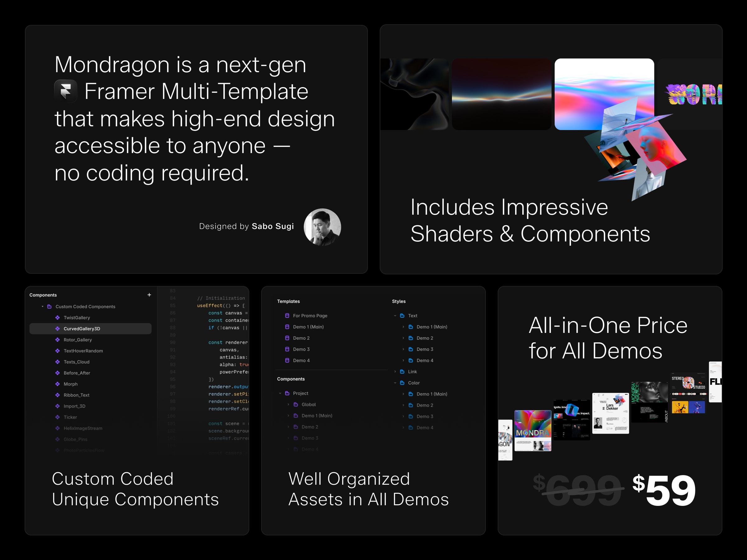Open the colorful gradient wave shader thumbnail
The image size is (747, 560).
coord(604,94)
